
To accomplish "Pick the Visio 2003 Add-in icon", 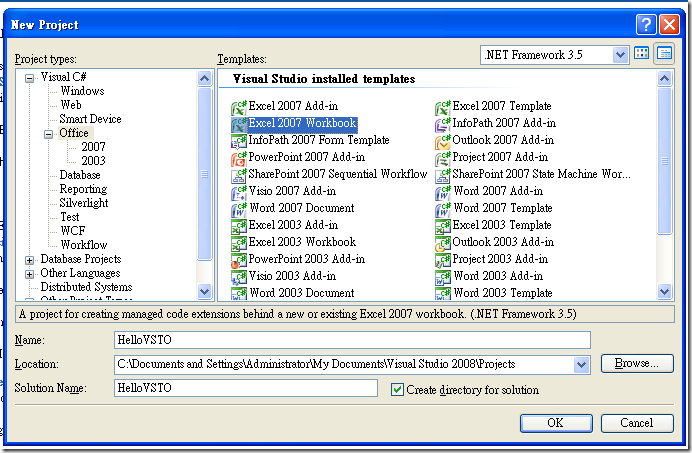I will pyautogui.click(x=239, y=277).
